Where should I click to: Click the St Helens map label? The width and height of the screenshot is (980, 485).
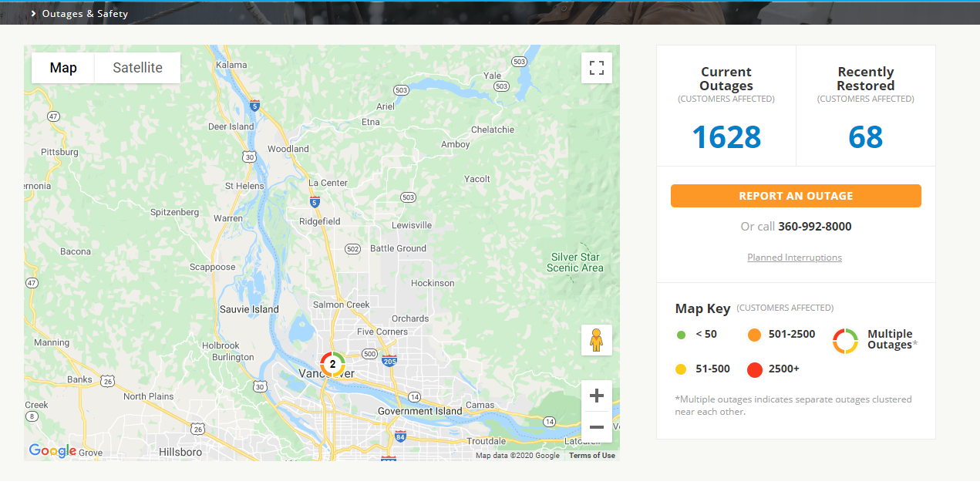(x=244, y=186)
